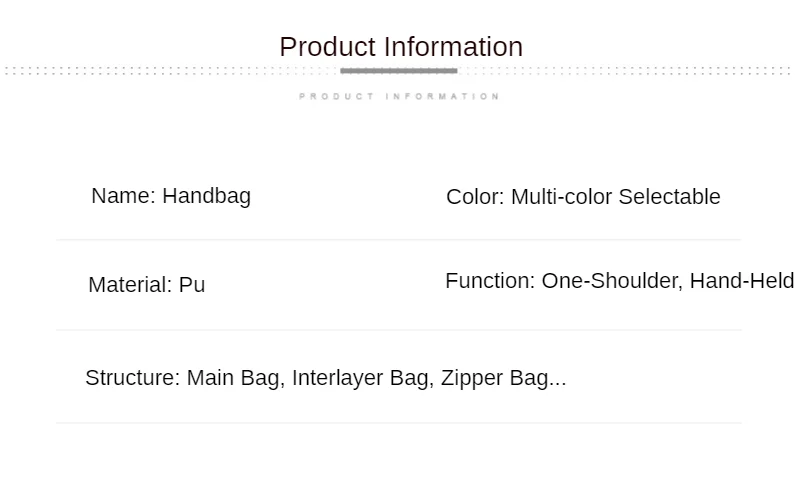Select the Pu material value
This screenshot has height=499, width=795.
point(192,284)
